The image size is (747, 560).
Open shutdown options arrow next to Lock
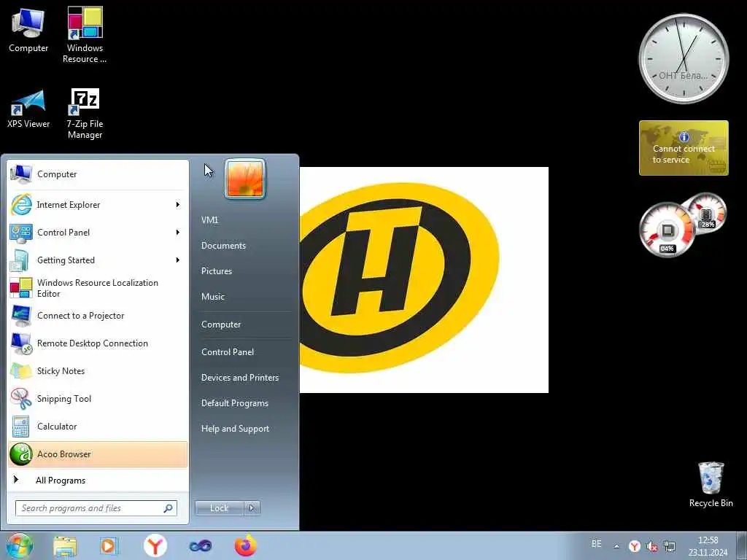(x=252, y=508)
